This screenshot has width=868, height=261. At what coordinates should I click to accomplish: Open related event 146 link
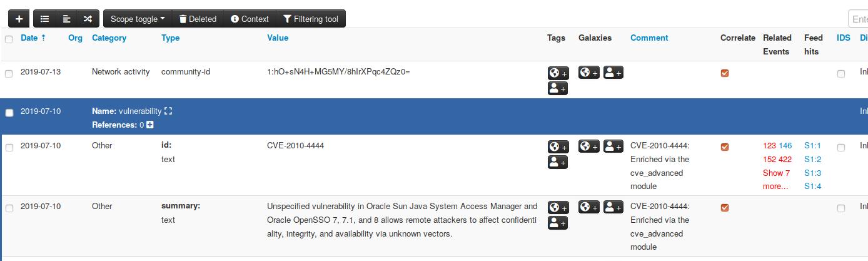785,146
